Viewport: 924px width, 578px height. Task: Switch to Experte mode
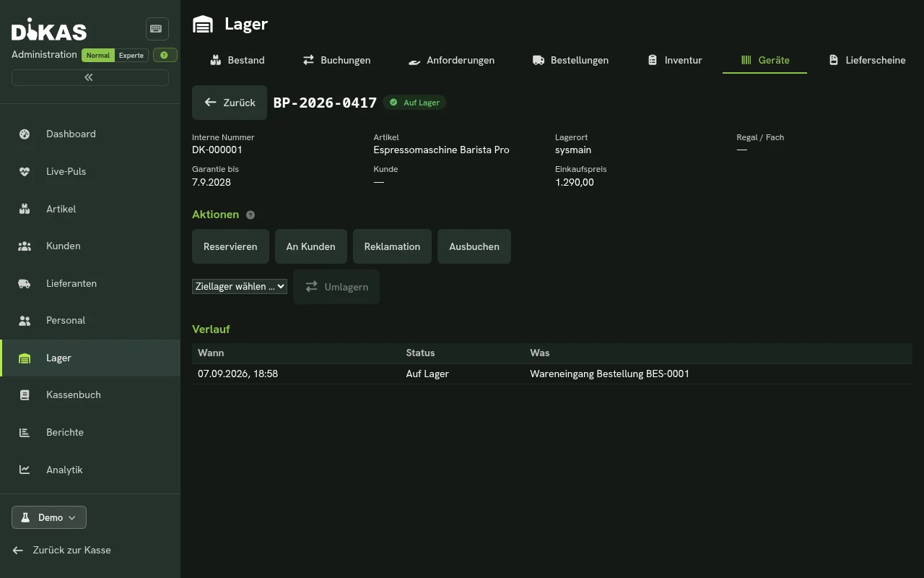click(x=131, y=55)
